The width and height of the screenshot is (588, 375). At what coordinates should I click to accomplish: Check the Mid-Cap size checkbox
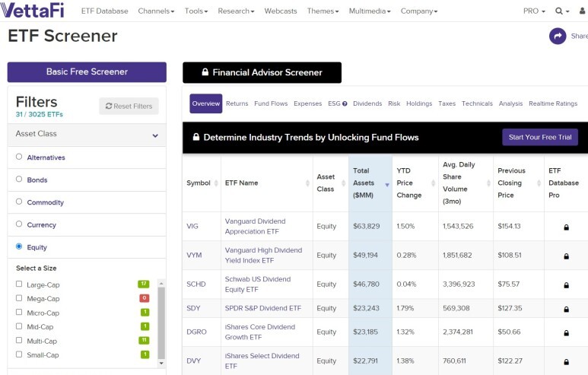[x=19, y=326]
